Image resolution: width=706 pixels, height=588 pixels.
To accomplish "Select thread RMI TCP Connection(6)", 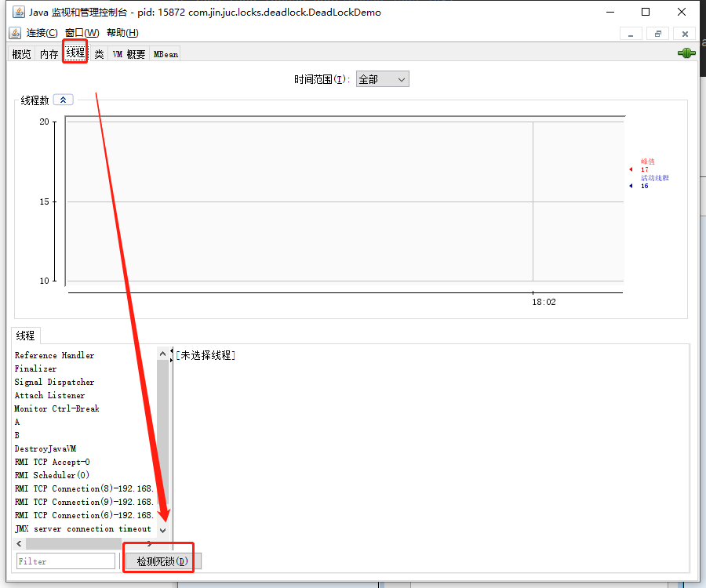I will coord(84,515).
